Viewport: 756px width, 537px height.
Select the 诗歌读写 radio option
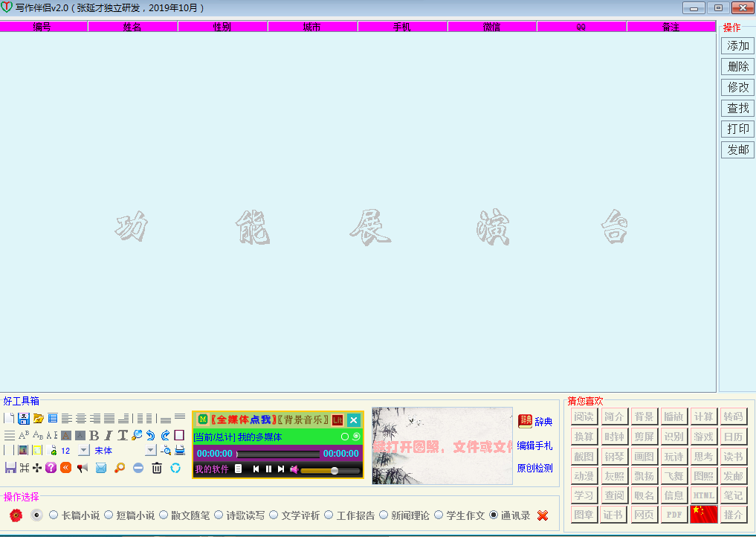[219, 515]
